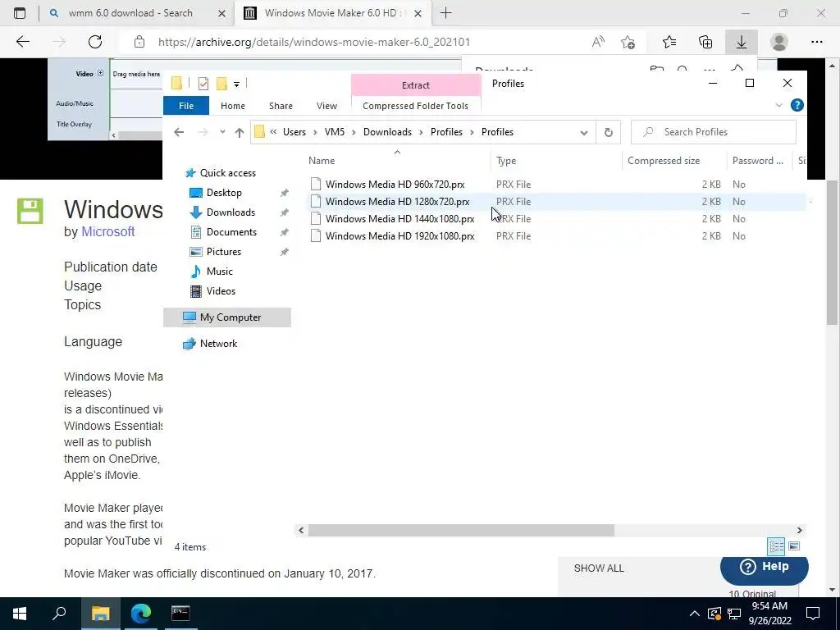Go up one folder level in Explorer
This screenshot has height=630, width=840.
click(239, 132)
